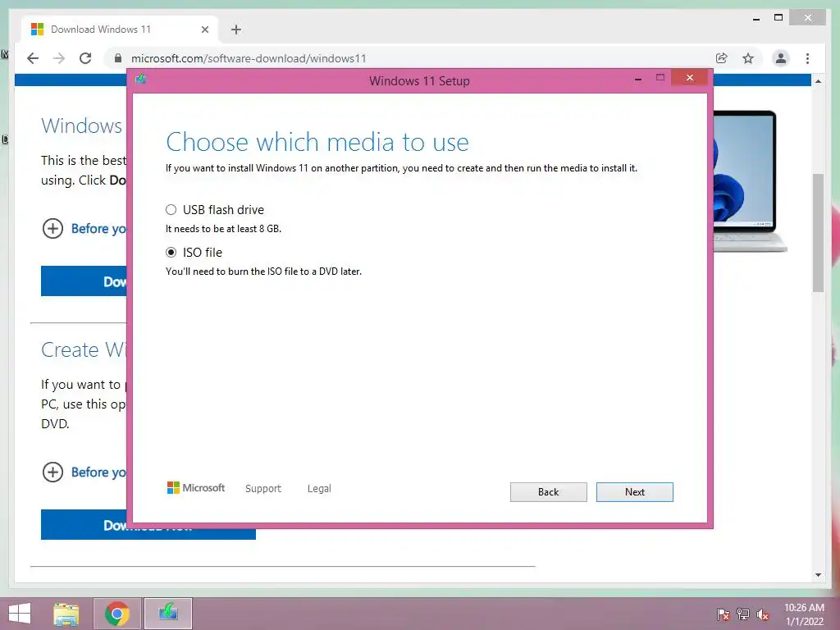Click the network tray icon

[743, 614]
